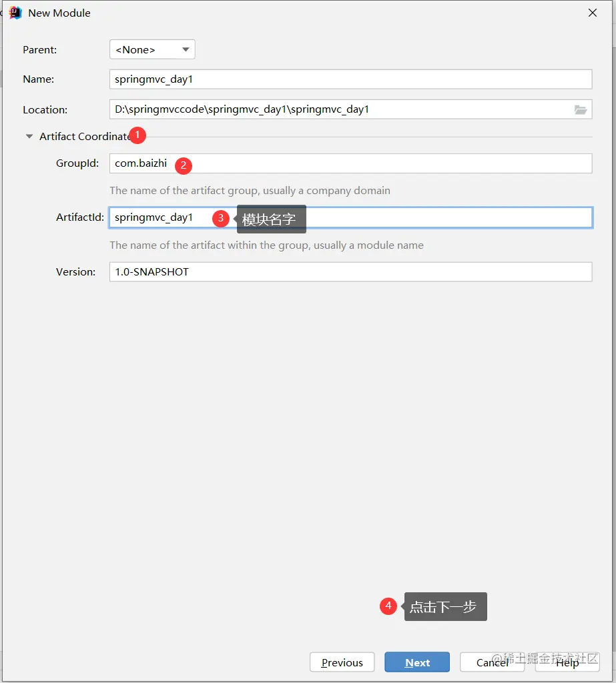Click the ArtifactId: label

(80, 217)
